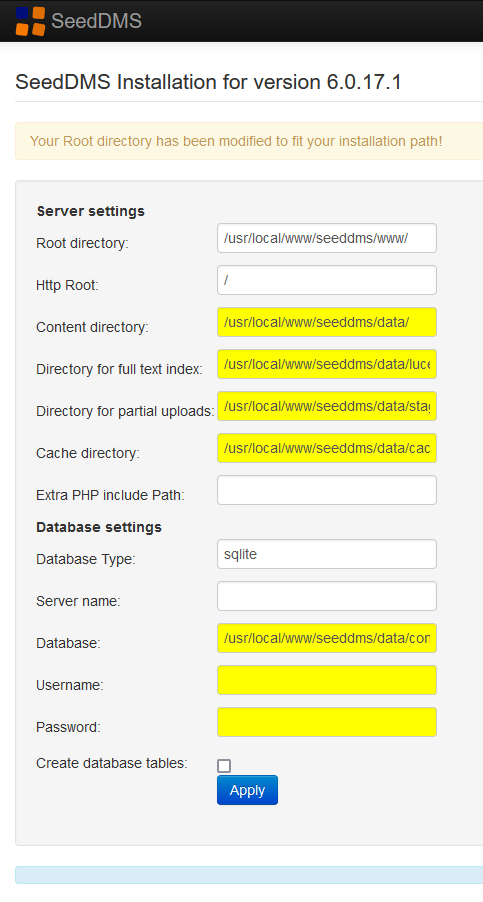Click the 'Database:' label
This screenshot has height=902, width=483.
68,643
